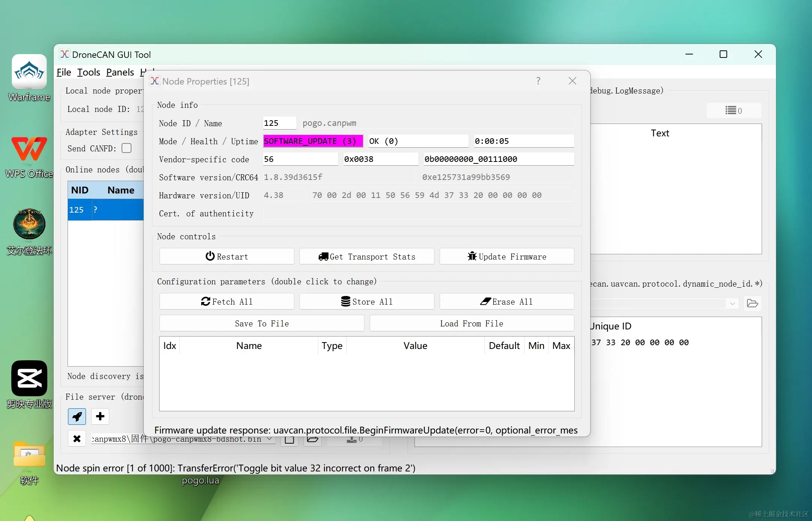Click Fetch All refresh button
This screenshot has height=521, width=812.
[x=227, y=302]
